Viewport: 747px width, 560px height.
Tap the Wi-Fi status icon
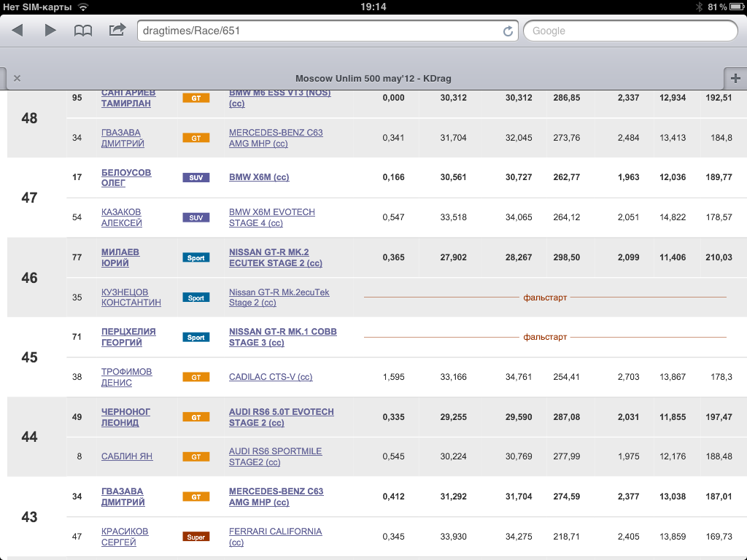click(83, 7)
